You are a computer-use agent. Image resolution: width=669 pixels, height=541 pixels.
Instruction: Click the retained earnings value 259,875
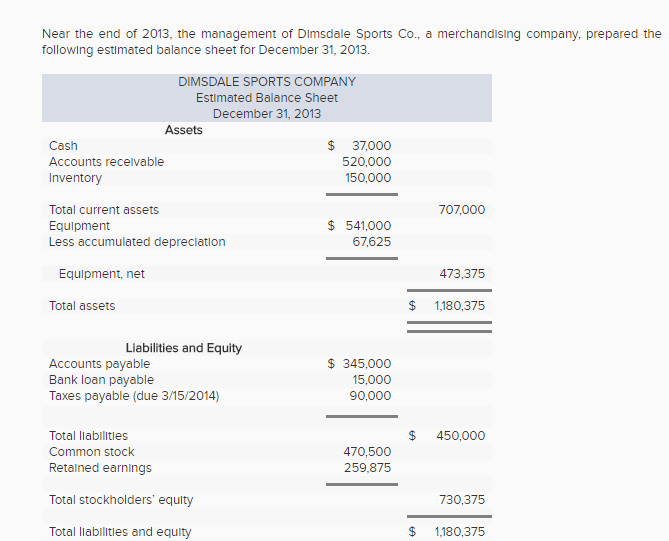367,468
